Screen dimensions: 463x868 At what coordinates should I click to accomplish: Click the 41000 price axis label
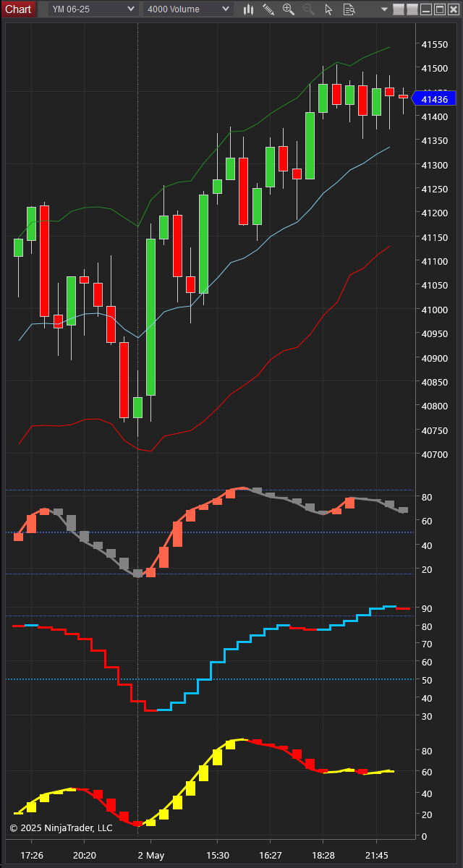tap(434, 310)
